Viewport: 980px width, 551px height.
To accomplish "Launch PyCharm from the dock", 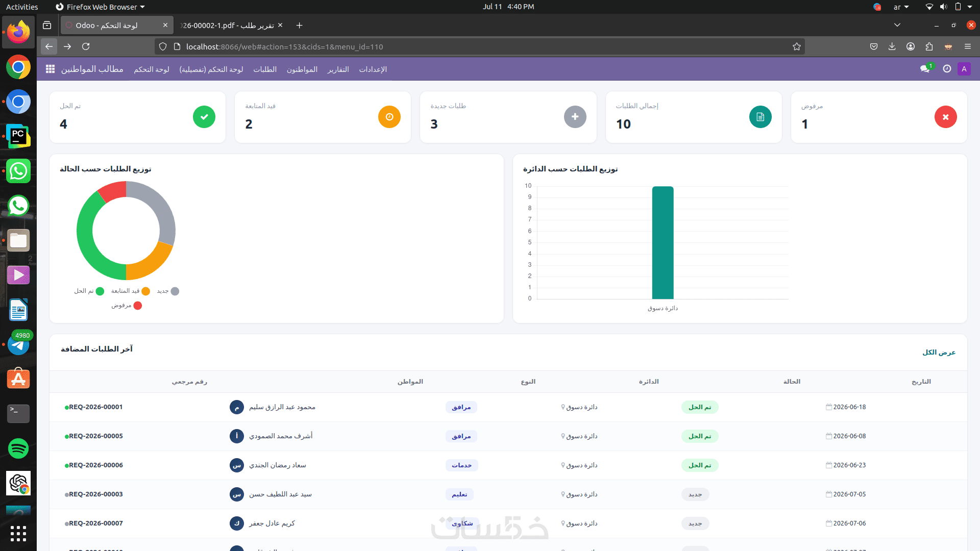I will pos(18,136).
